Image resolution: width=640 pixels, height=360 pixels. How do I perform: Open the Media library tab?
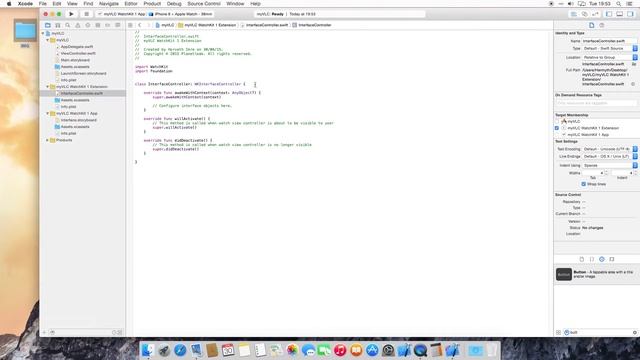pyautogui.click(x=612, y=259)
